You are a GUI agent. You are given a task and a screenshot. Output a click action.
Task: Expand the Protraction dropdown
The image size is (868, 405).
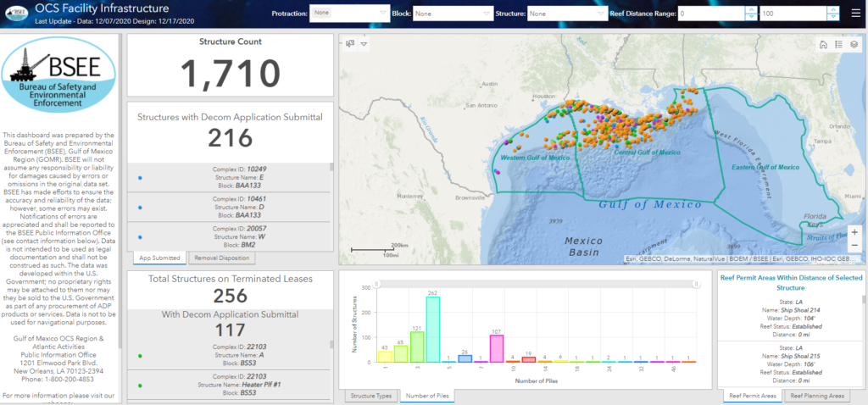tap(348, 14)
